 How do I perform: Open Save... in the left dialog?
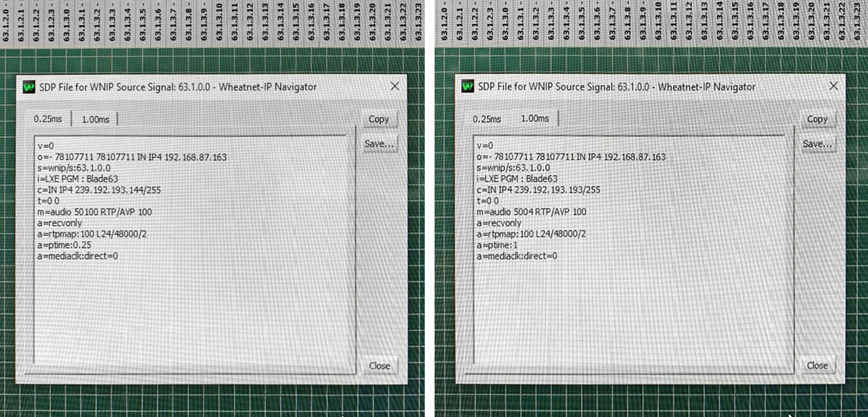pyautogui.click(x=379, y=144)
